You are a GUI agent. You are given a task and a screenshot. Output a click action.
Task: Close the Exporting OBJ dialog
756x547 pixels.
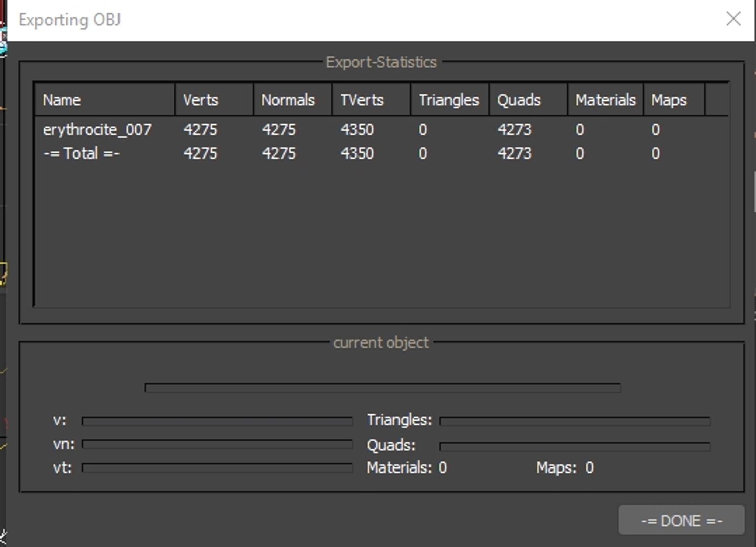click(x=733, y=19)
